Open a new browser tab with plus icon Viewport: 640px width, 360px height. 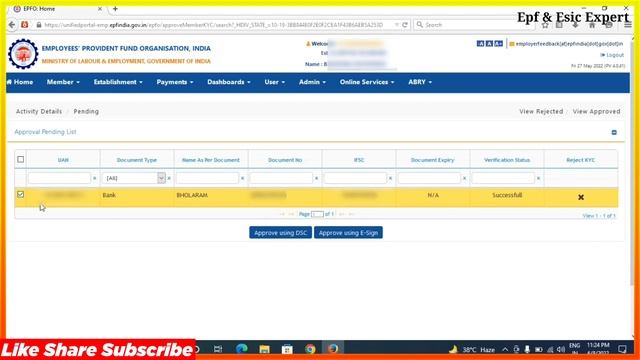[x=115, y=9]
